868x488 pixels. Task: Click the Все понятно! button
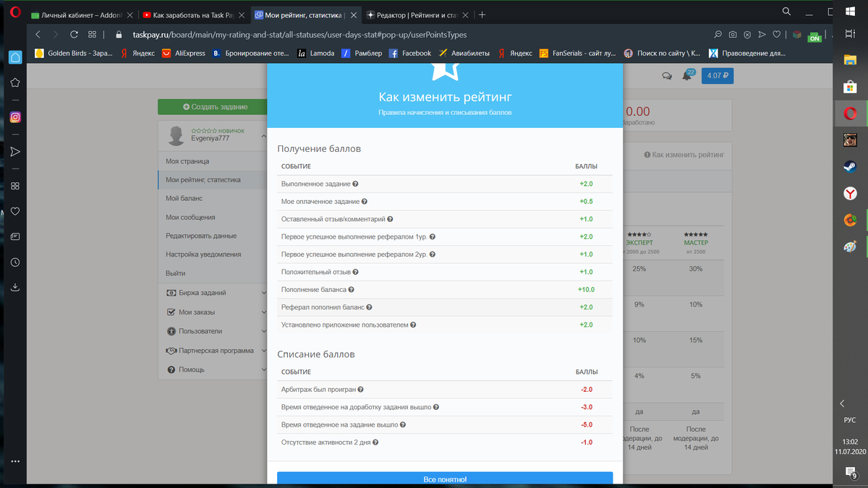pos(445,479)
